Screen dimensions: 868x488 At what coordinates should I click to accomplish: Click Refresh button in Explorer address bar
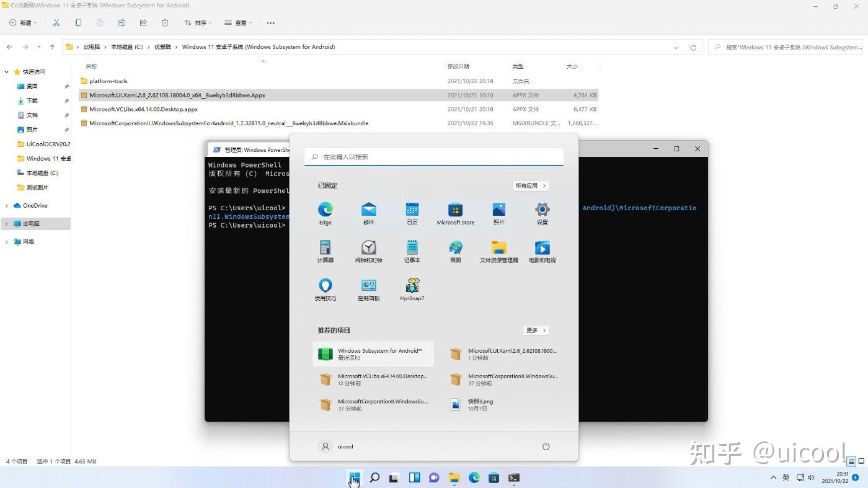(694, 47)
